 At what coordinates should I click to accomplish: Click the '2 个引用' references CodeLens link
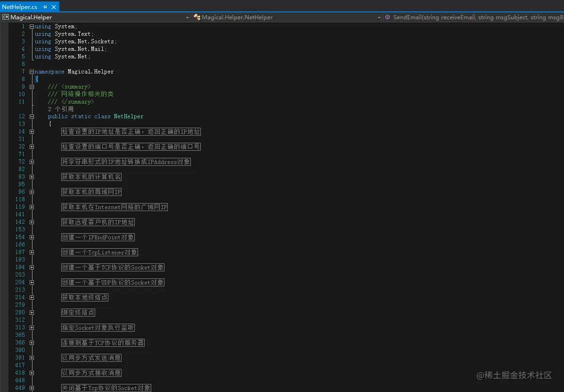61,109
